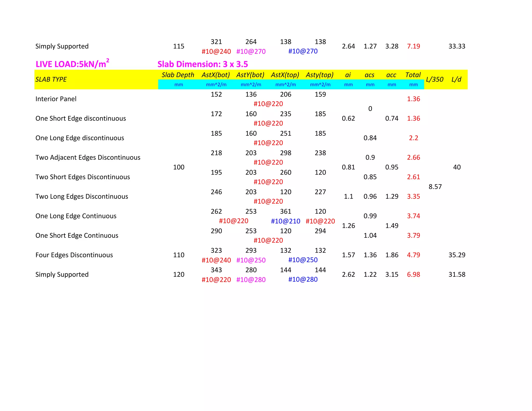Image resolution: width=532 pixels, height=411 pixels.
Task: Click the One Short Edge Continuous label
Action: pyautogui.click(x=77, y=235)
